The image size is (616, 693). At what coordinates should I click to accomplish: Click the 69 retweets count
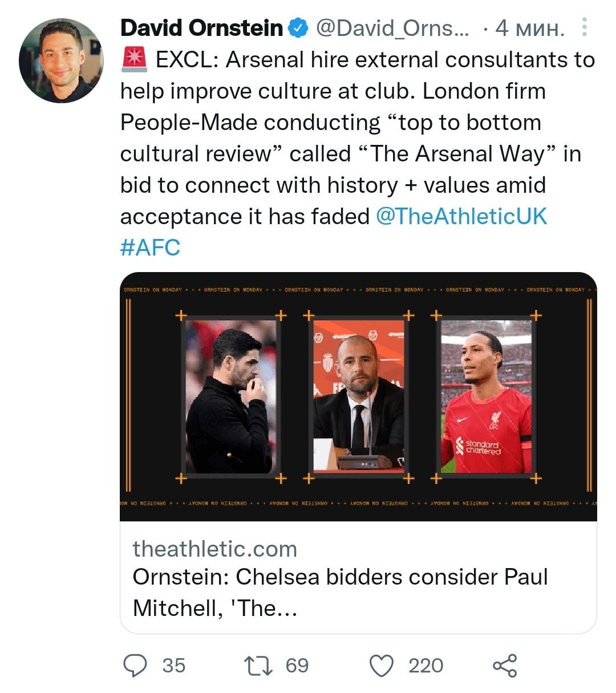point(297,665)
